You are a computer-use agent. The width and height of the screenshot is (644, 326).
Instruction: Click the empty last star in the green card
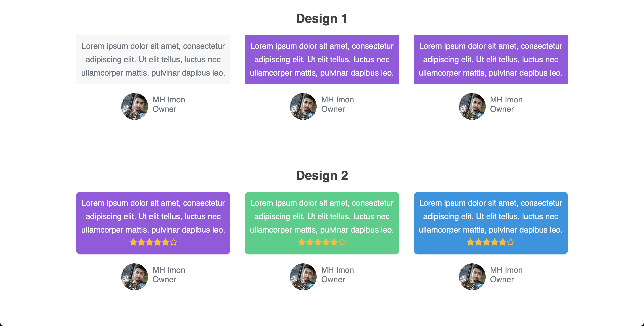pyautogui.click(x=342, y=242)
